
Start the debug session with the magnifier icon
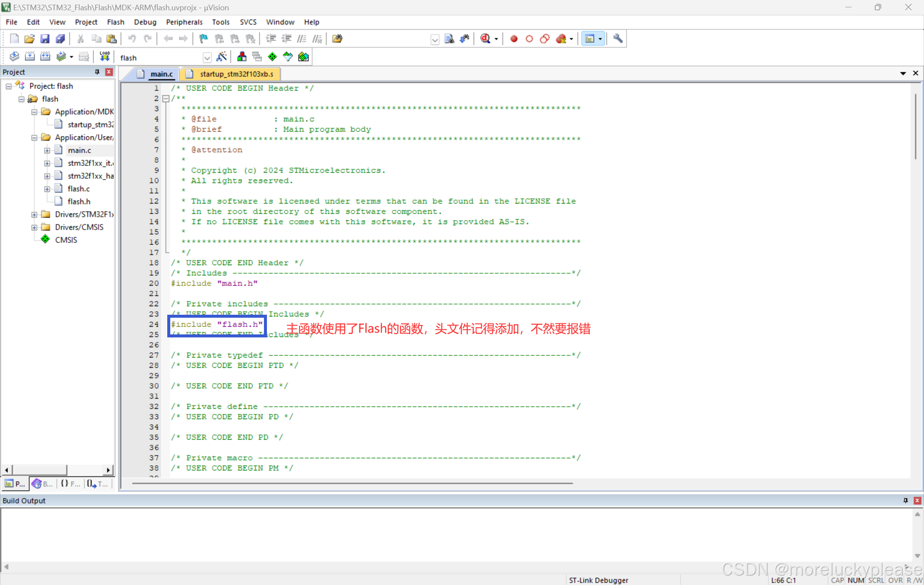point(485,38)
